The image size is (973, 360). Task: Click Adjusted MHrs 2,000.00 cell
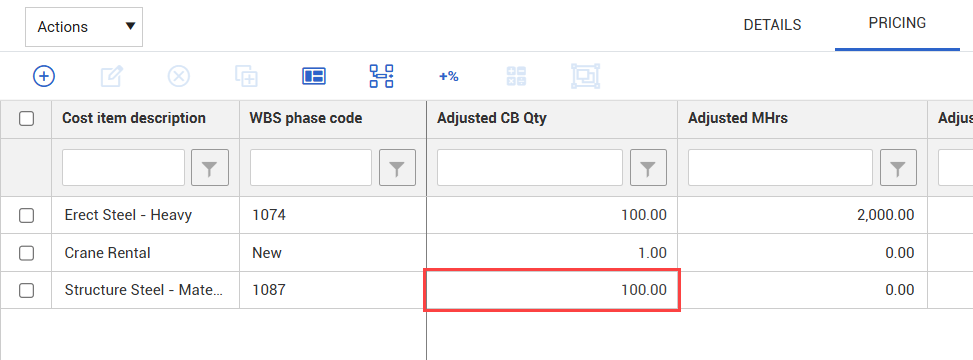[x=802, y=215]
